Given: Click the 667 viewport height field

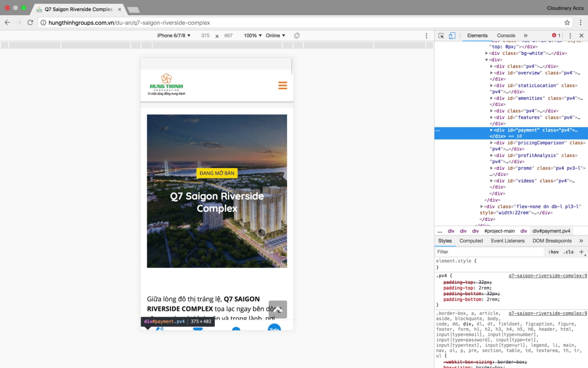Looking at the screenshot, I should point(228,35).
